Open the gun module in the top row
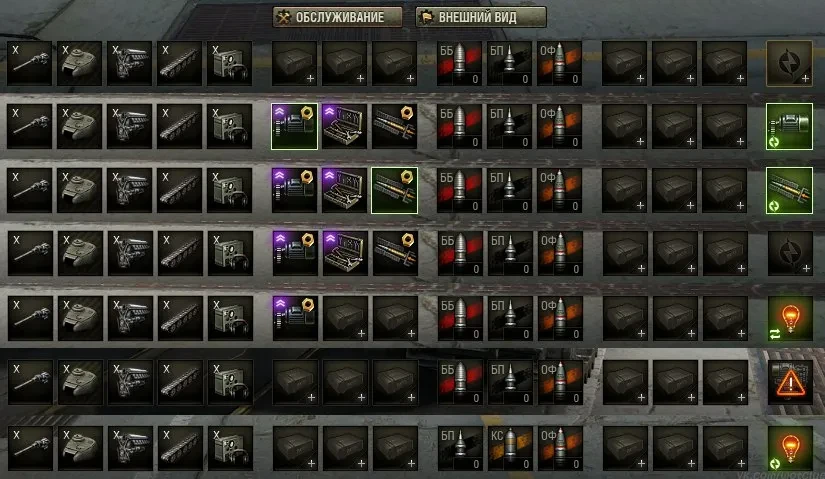The width and height of the screenshot is (825, 479). pos(29,64)
